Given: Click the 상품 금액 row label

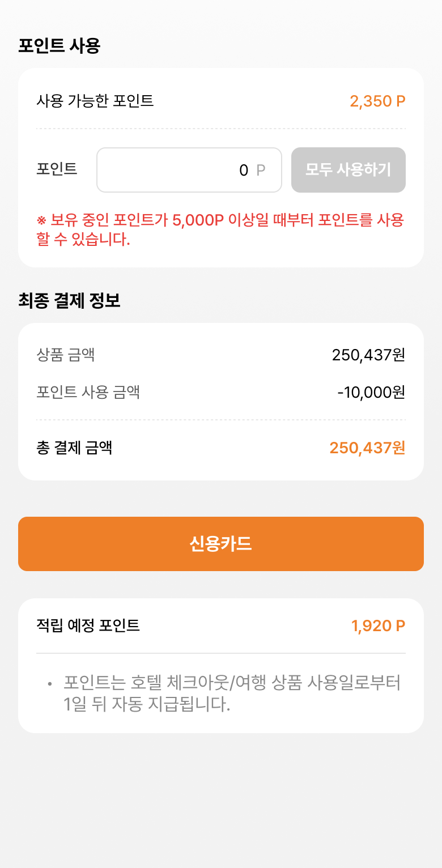Looking at the screenshot, I should click(66, 355).
